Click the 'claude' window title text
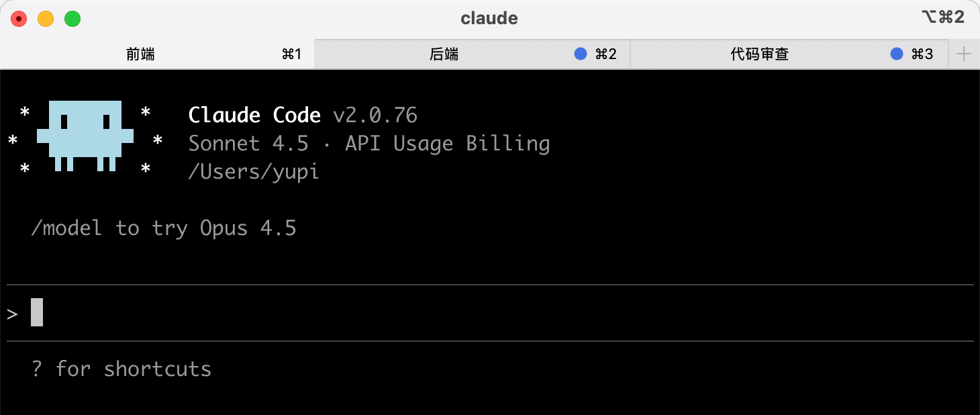 (489, 18)
